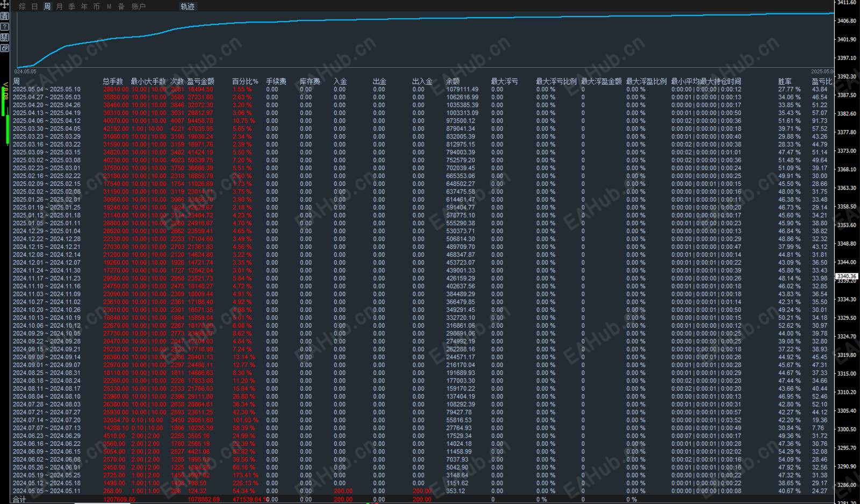Select week row 2025.05.04 ~ 2025.05.10
The image size is (860, 504).
47,90
